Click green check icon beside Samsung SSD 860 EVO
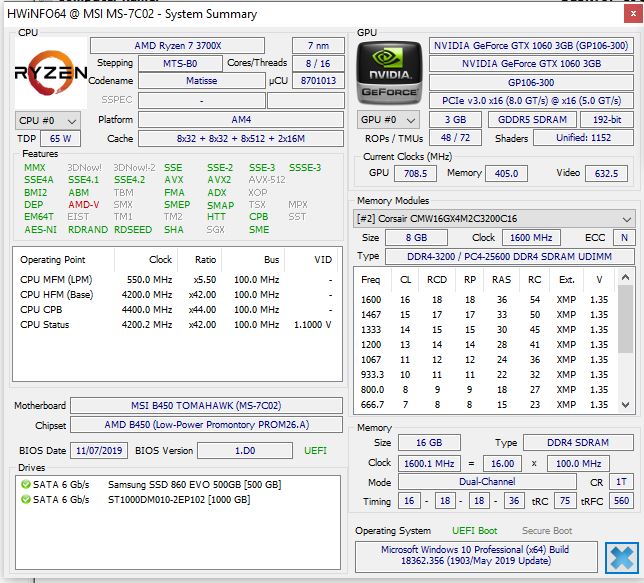 [25, 485]
